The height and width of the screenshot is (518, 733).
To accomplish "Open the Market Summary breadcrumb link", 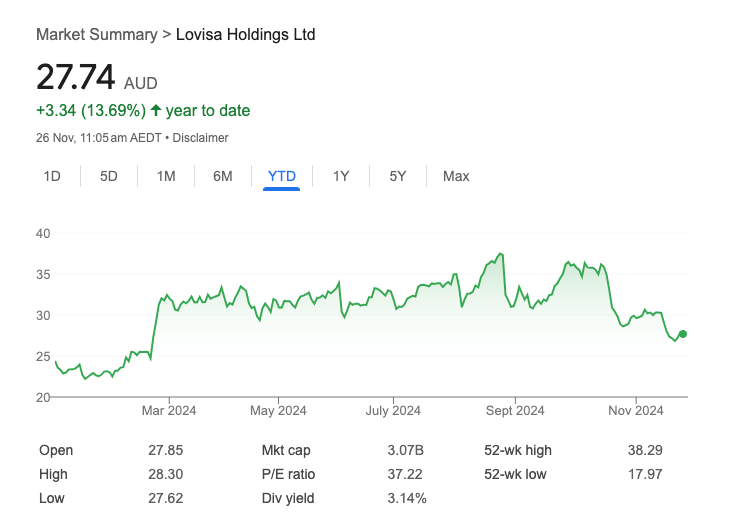I will tap(97, 35).
